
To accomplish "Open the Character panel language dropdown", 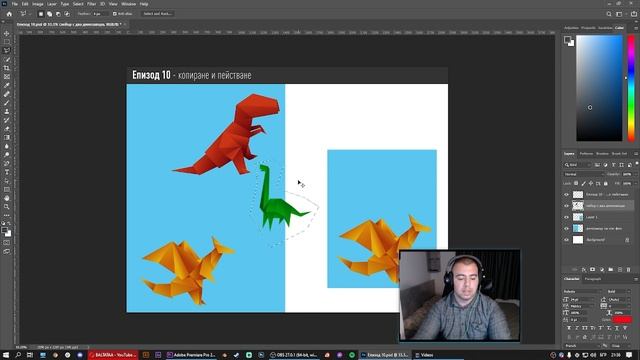I will pos(582,346).
